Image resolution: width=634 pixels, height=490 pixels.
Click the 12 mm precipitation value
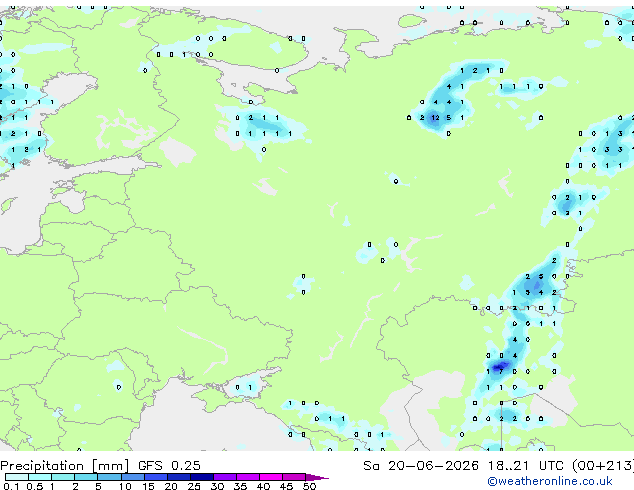coord(435,118)
